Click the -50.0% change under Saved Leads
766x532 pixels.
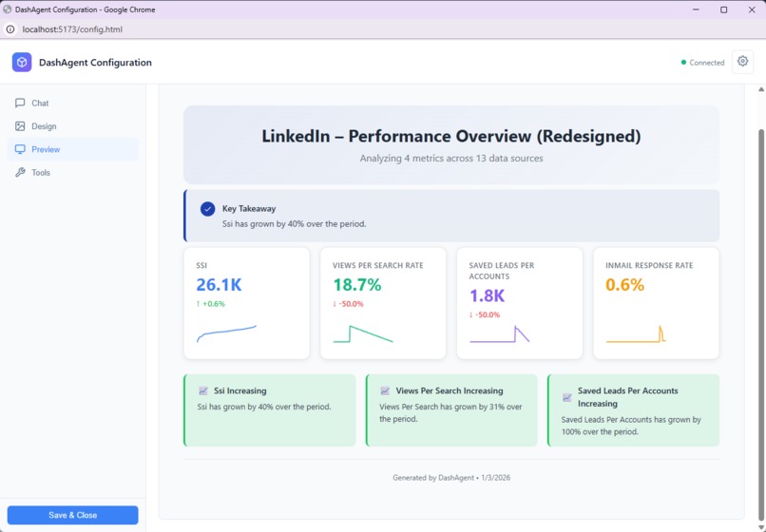coord(485,315)
